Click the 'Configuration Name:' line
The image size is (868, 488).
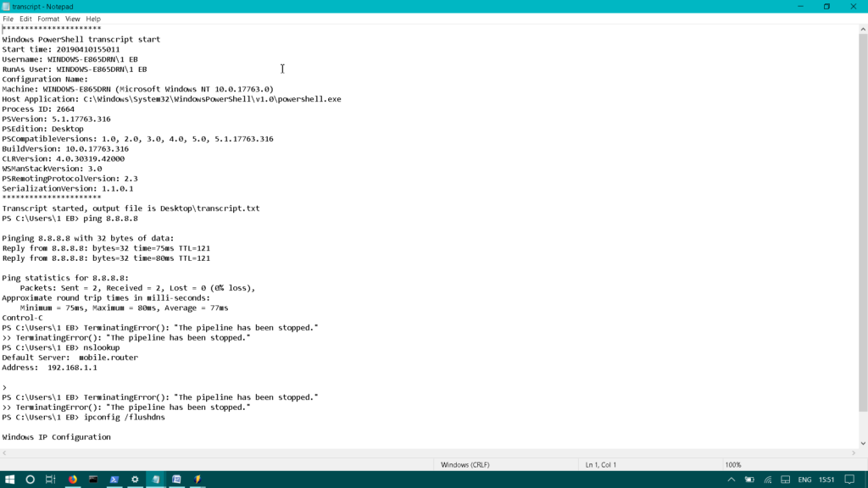45,79
